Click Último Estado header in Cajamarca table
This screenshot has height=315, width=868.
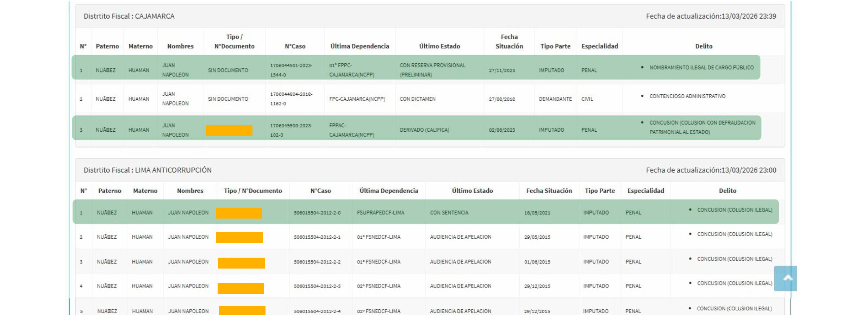pos(439,46)
